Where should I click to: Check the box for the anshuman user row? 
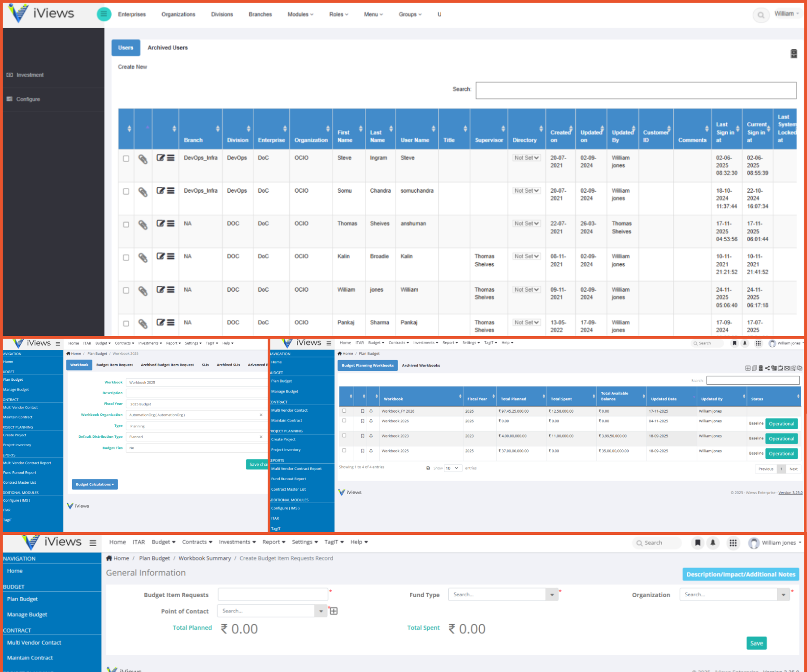point(126,224)
